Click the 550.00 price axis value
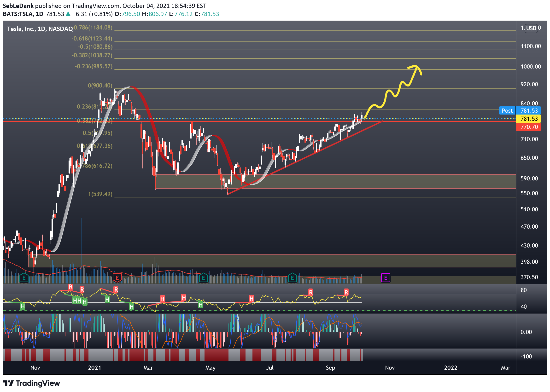The width and height of the screenshot is (550, 392). [529, 194]
